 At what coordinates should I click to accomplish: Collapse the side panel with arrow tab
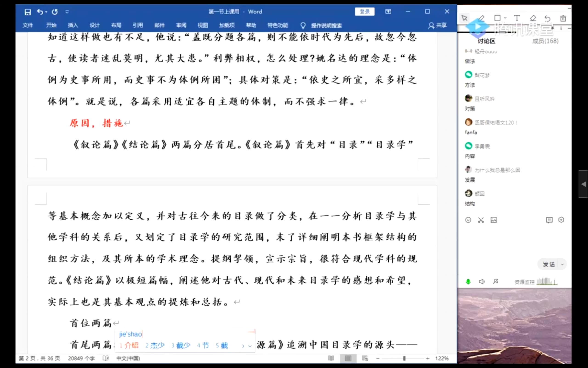583,184
